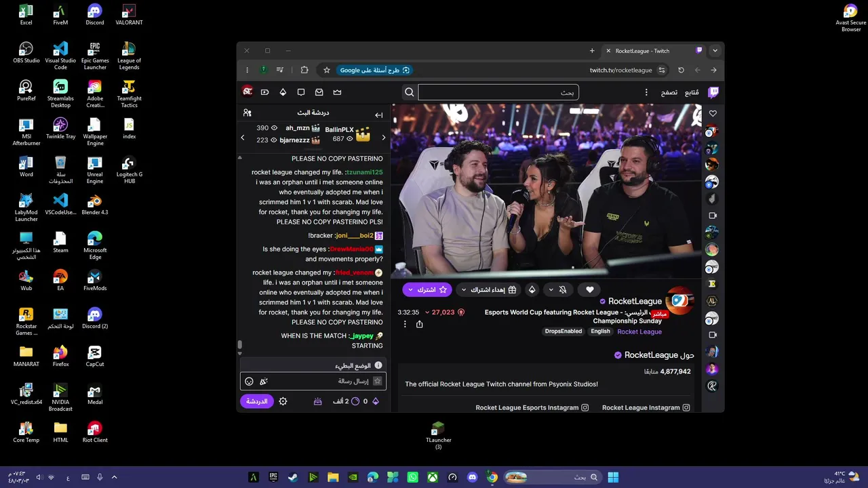Click into the Twitch search input field
This screenshot has height=488, width=868.
[x=498, y=92]
